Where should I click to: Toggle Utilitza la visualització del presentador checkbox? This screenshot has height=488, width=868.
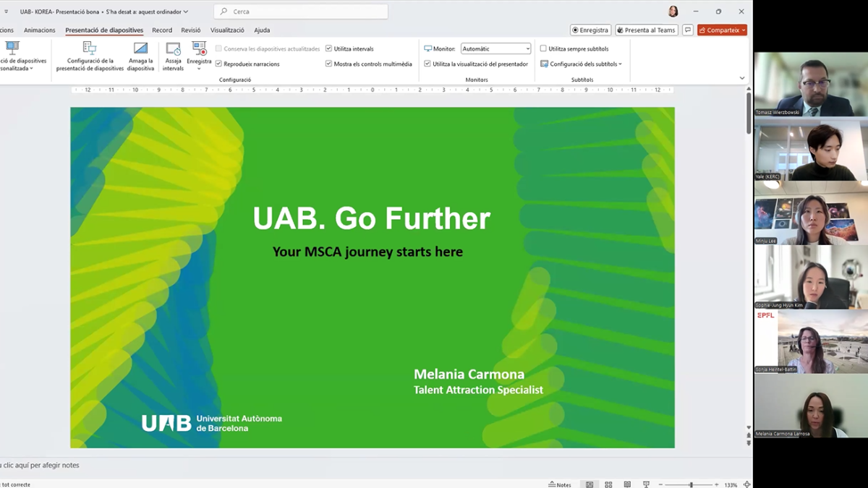[427, 64]
